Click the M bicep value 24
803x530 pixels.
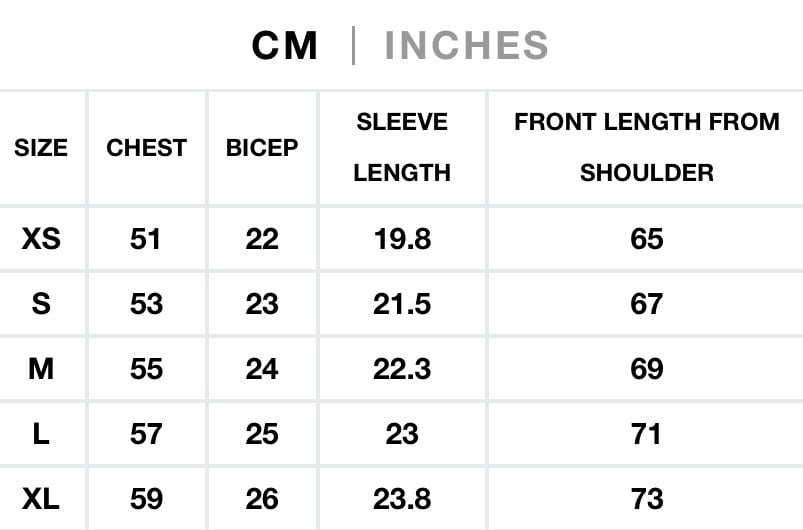tap(262, 369)
